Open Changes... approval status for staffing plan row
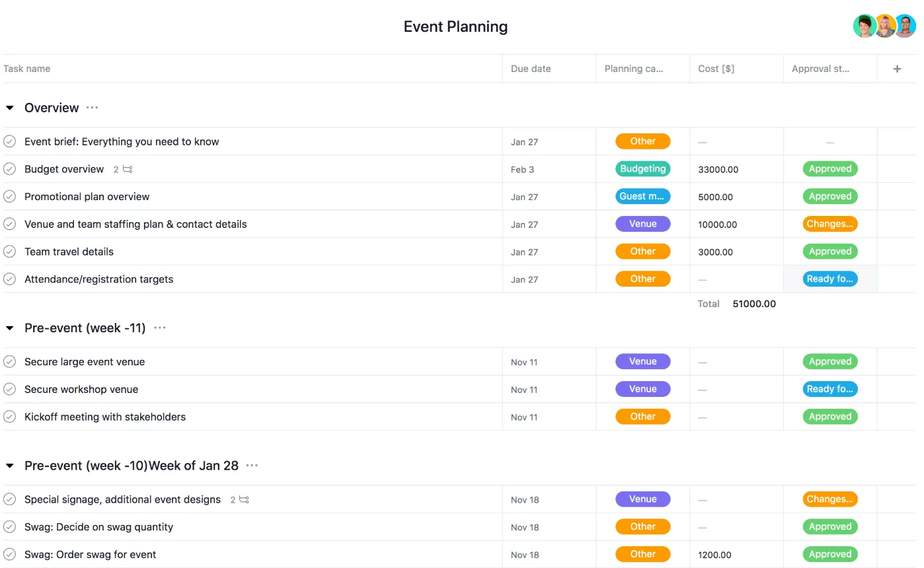 pyautogui.click(x=830, y=224)
